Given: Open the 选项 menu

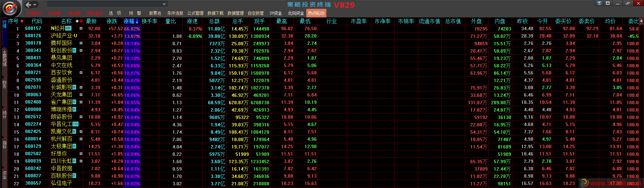Looking at the screenshot, I should (x=115, y=13).
